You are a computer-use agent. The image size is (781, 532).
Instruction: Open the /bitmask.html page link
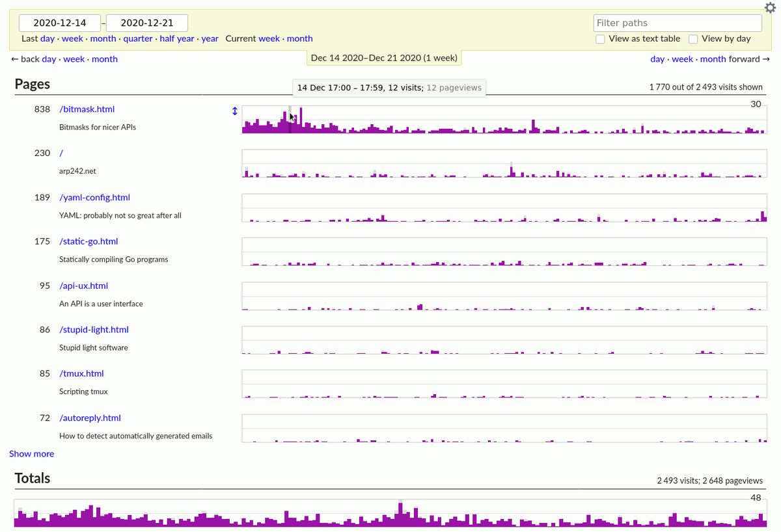[x=87, y=109]
